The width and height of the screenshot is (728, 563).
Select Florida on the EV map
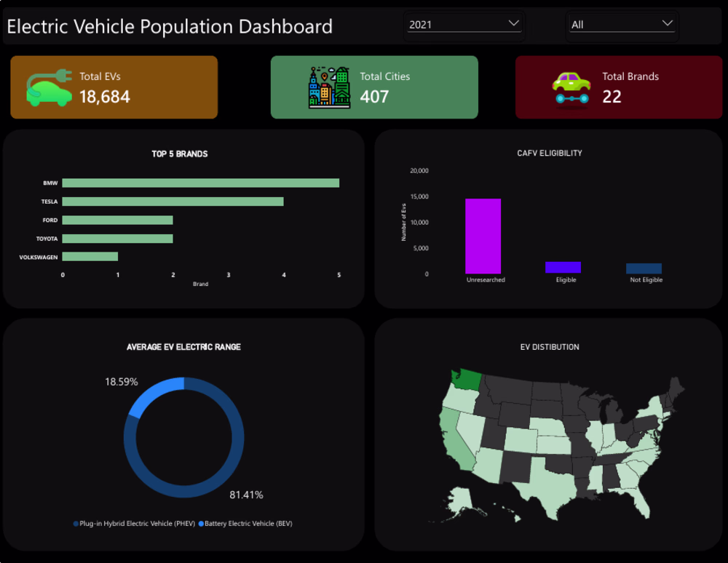point(640,501)
